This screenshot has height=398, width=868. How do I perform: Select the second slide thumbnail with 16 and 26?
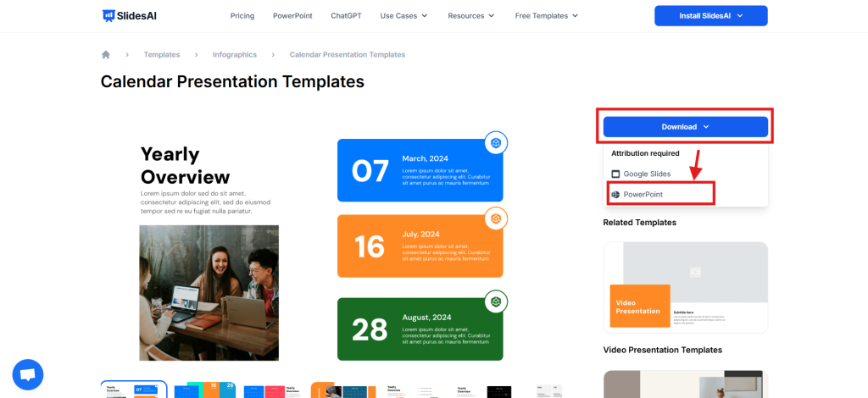[204, 390]
